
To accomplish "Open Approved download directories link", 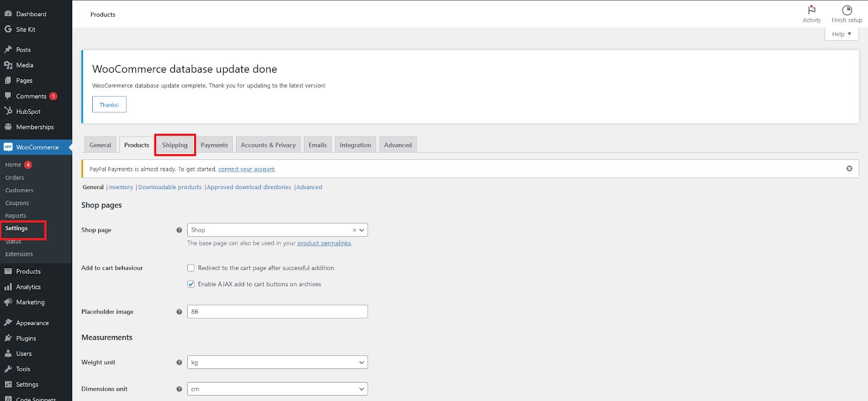I will click(x=249, y=187).
